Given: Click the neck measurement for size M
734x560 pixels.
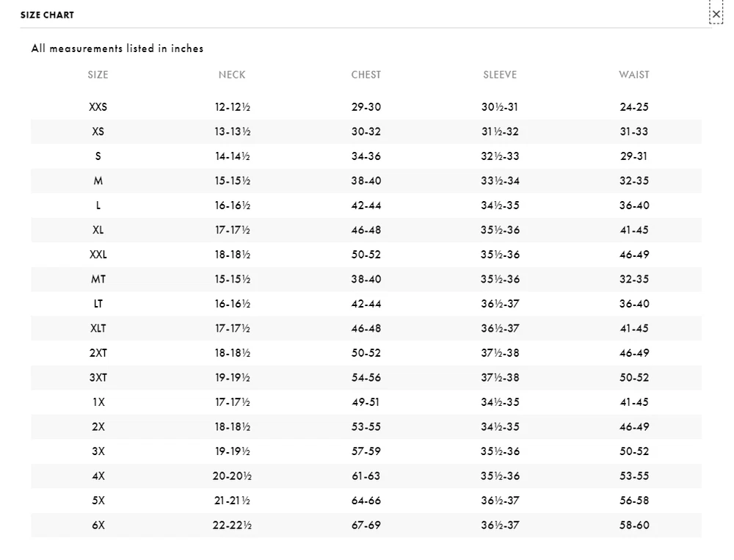Looking at the screenshot, I should click(x=232, y=181).
